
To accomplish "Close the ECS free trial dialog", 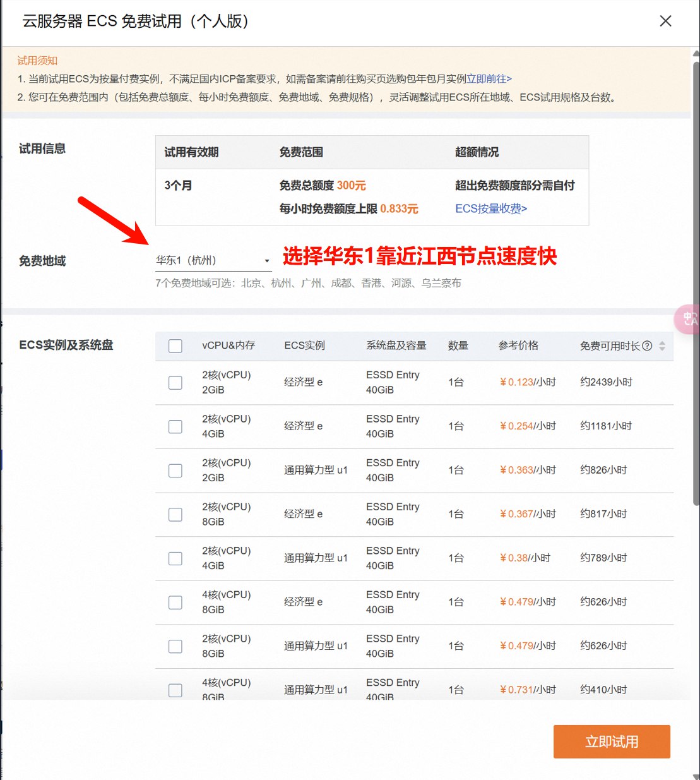I will pos(665,21).
